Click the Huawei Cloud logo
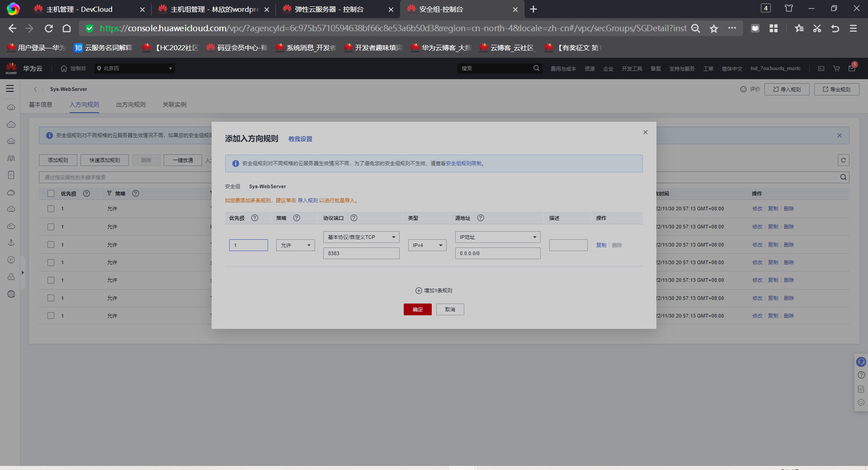868x470 pixels. (11, 68)
